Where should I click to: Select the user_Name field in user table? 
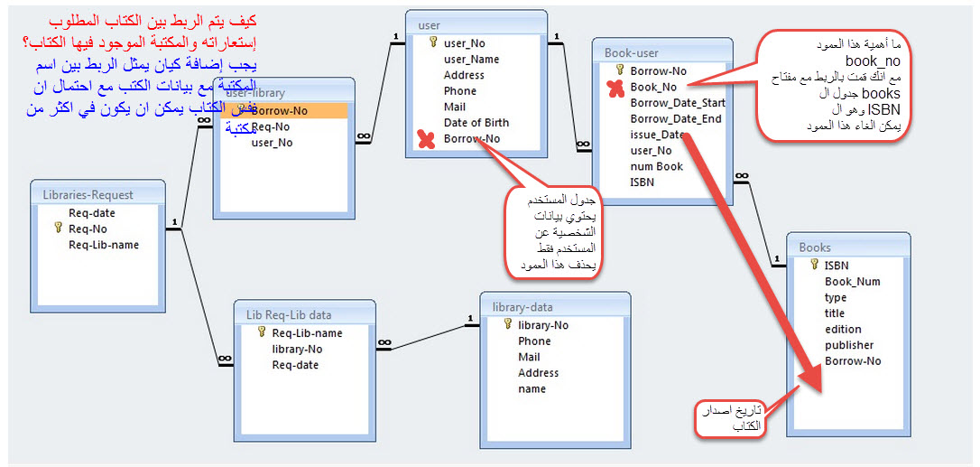(471, 60)
